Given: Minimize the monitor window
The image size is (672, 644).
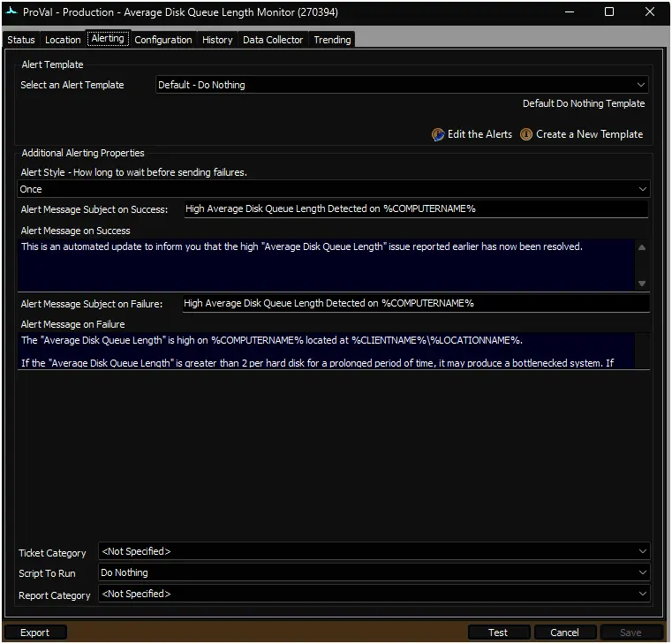Looking at the screenshot, I should 570,11.
